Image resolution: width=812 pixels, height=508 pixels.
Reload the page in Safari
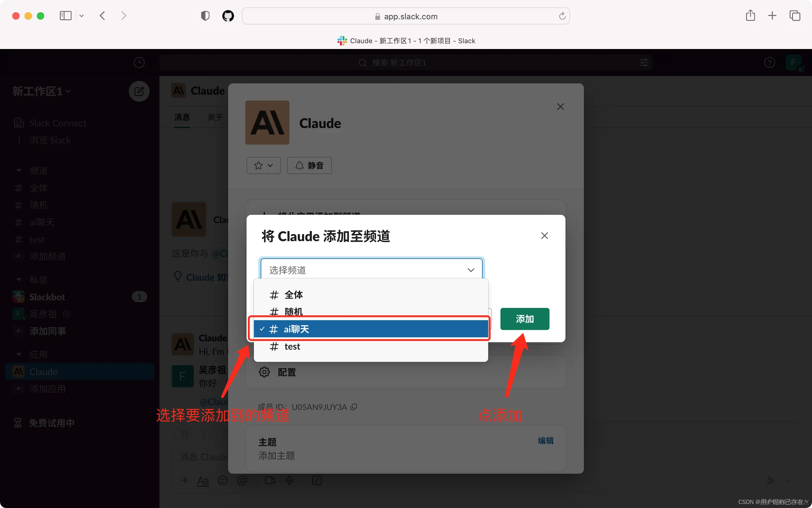point(562,16)
